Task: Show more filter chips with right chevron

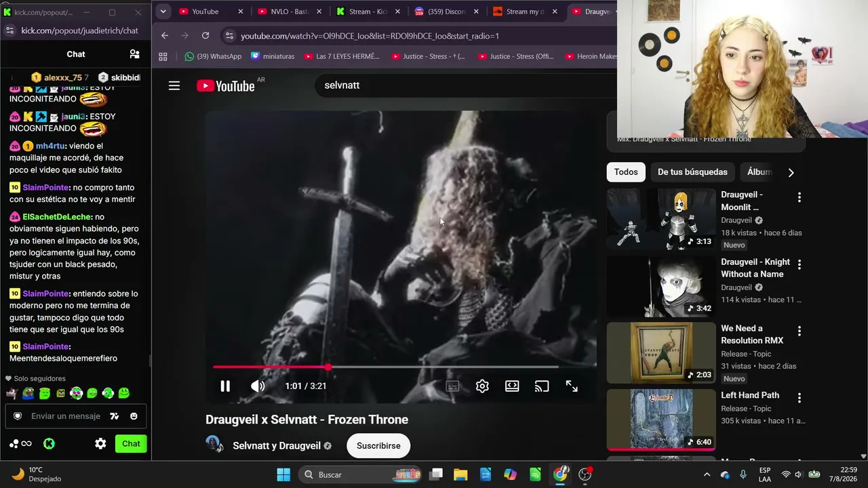Action: [x=791, y=172]
